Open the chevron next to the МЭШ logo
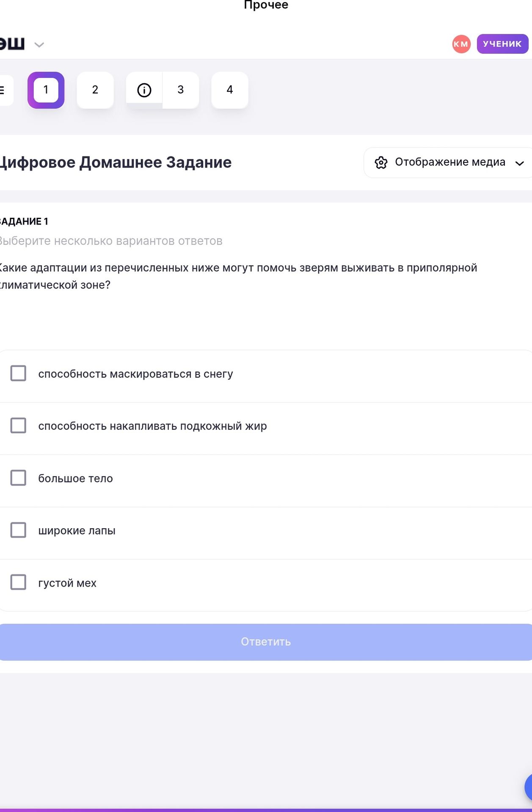This screenshot has height=812, width=532. 39,45
